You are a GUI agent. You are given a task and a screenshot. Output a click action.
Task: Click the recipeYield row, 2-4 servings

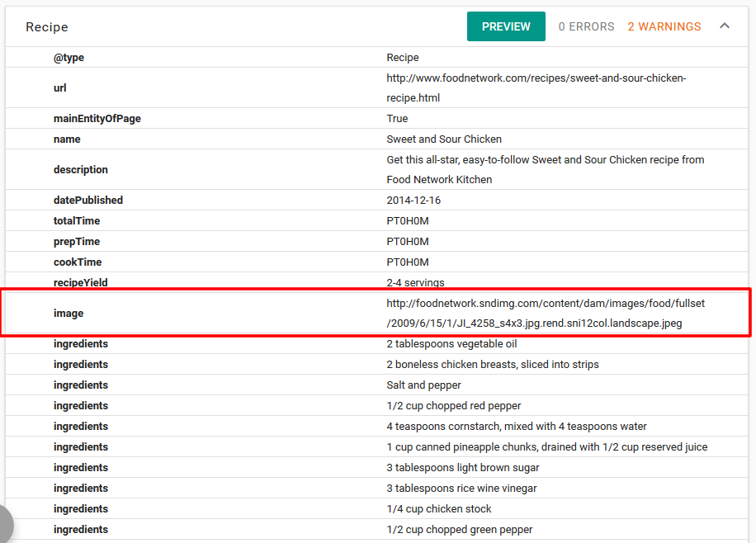point(415,283)
